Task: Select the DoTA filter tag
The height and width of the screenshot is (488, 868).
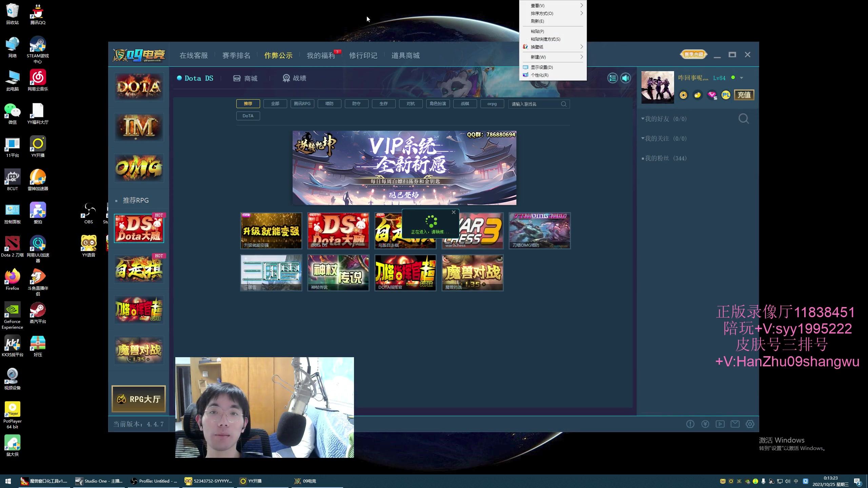Action: (248, 116)
